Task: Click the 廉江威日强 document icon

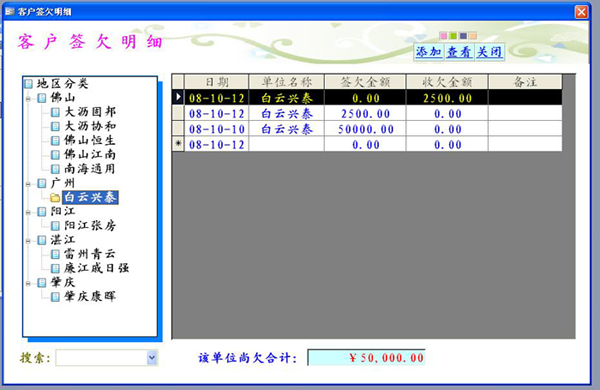Action: [x=55, y=268]
